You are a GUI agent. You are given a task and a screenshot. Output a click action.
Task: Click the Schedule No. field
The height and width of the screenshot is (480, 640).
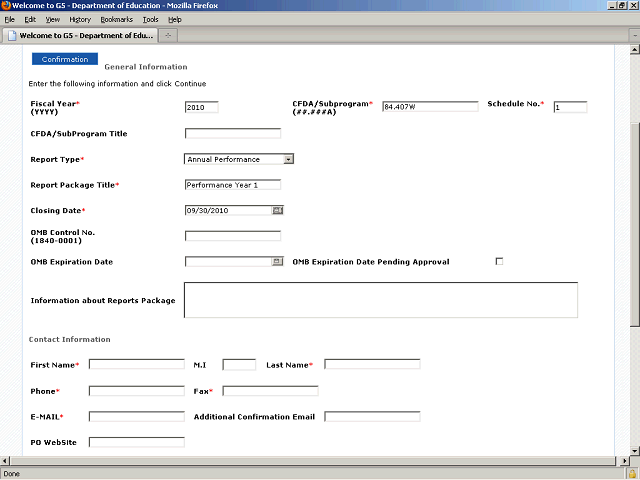[x=570, y=107]
